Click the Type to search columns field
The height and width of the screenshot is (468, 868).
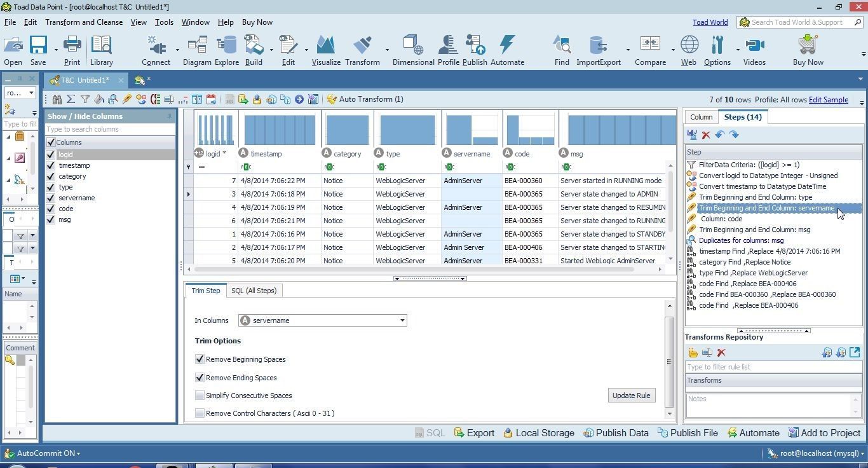(x=110, y=129)
